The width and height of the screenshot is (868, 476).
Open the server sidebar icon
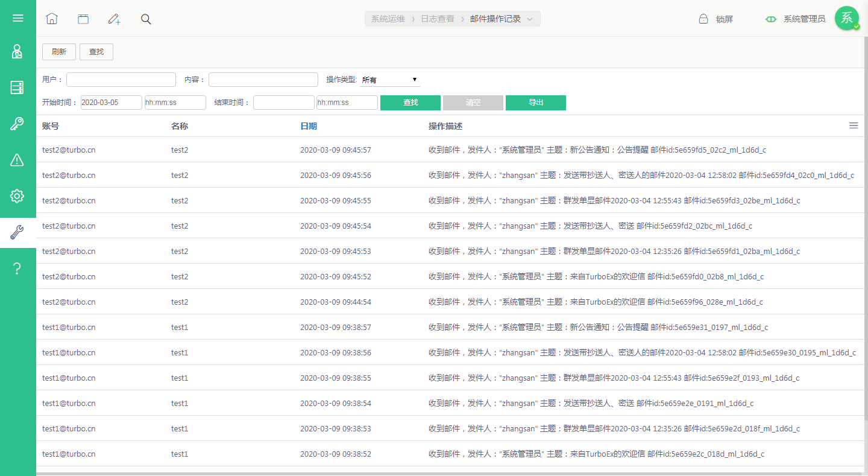pyautogui.click(x=17, y=87)
